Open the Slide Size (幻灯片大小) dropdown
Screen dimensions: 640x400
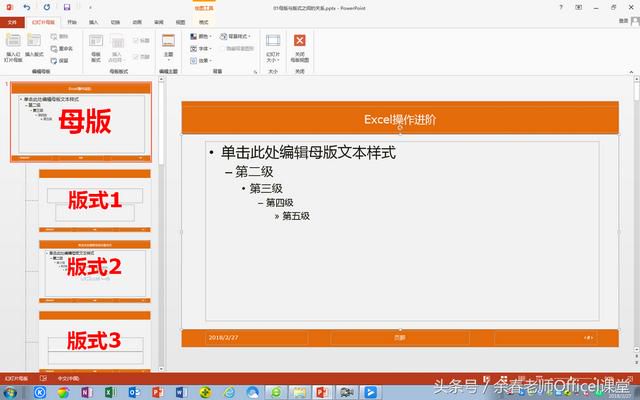[x=273, y=48]
